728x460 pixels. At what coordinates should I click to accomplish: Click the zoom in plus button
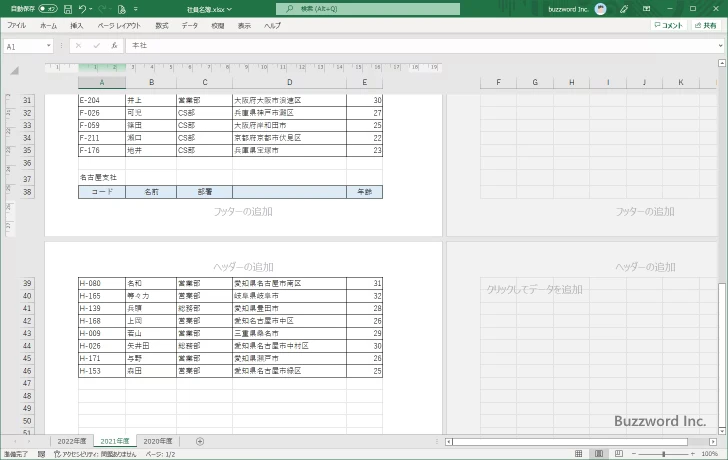pyautogui.click(x=693, y=454)
